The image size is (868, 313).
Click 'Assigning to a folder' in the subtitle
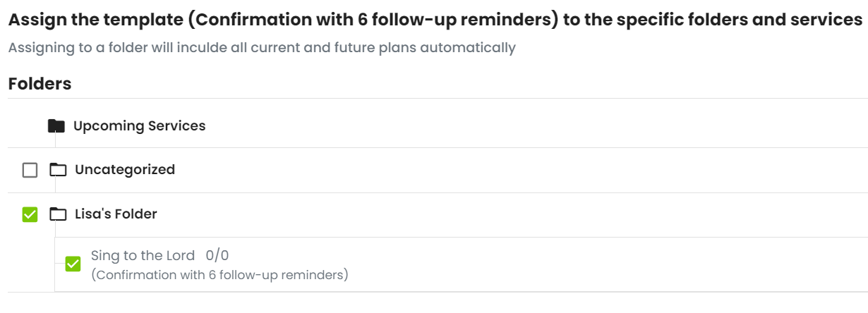coord(78,49)
